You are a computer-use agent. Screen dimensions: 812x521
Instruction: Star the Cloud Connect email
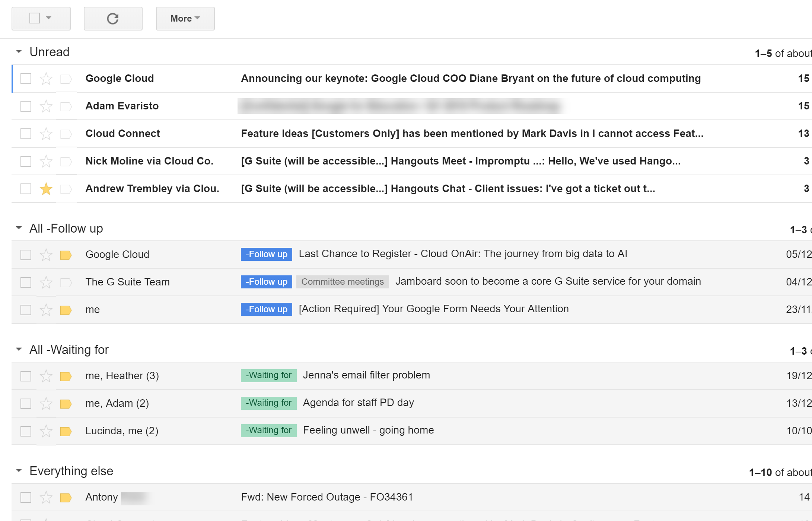[46, 134]
